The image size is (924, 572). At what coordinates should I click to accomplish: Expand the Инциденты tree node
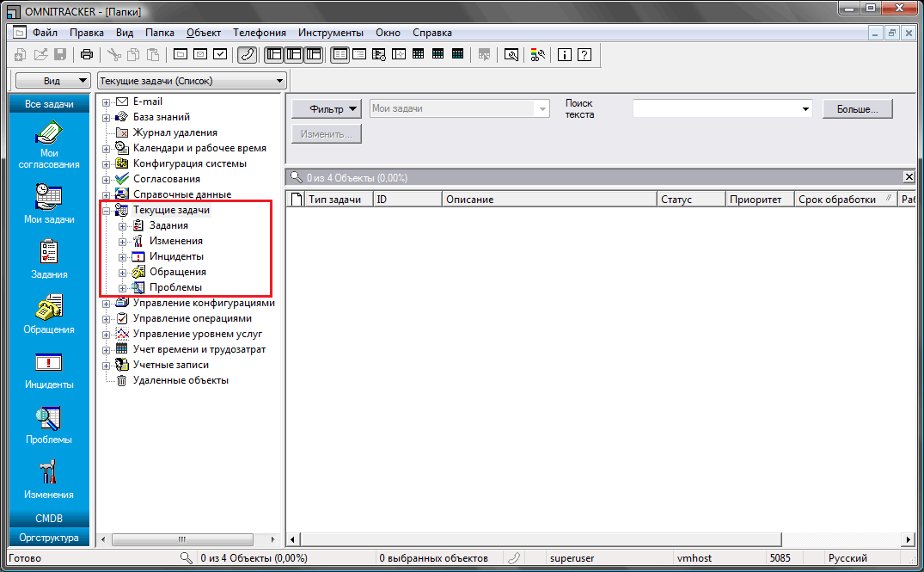[122, 257]
